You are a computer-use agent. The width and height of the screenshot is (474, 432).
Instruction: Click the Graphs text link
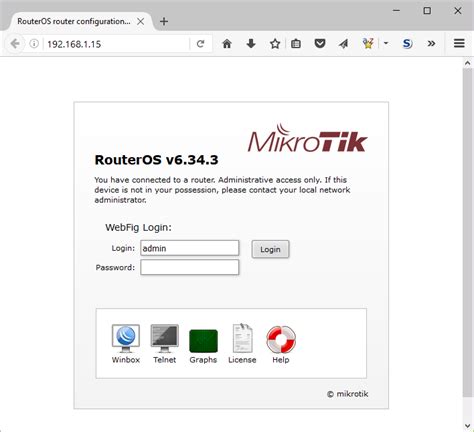tap(203, 360)
